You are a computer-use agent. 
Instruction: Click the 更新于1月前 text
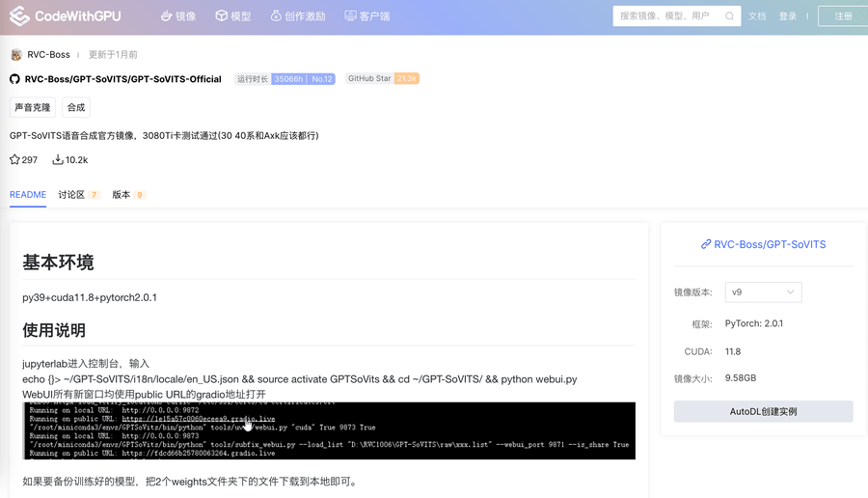[x=113, y=54]
